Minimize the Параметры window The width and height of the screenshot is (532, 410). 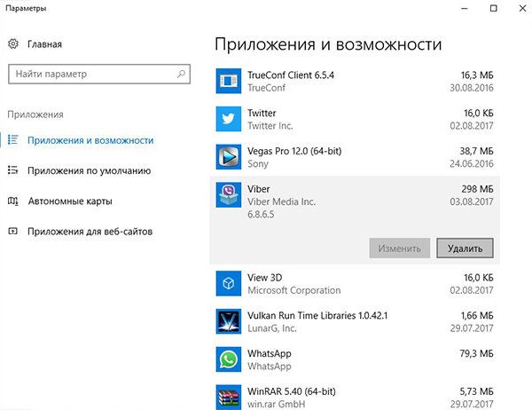pyautogui.click(x=465, y=8)
